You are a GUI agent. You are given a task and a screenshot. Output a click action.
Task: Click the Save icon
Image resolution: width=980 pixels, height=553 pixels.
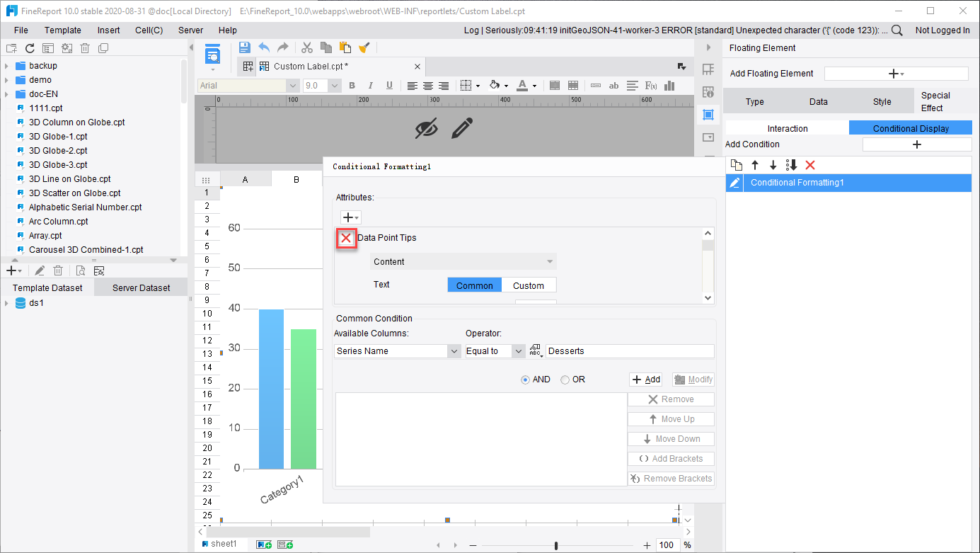244,47
